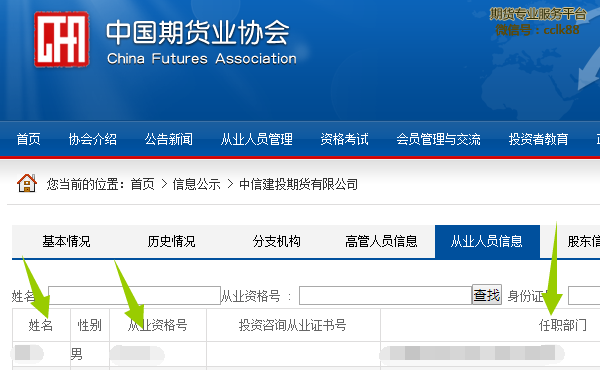Open 从业人员管理 navigation menu

pyautogui.click(x=257, y=139)
